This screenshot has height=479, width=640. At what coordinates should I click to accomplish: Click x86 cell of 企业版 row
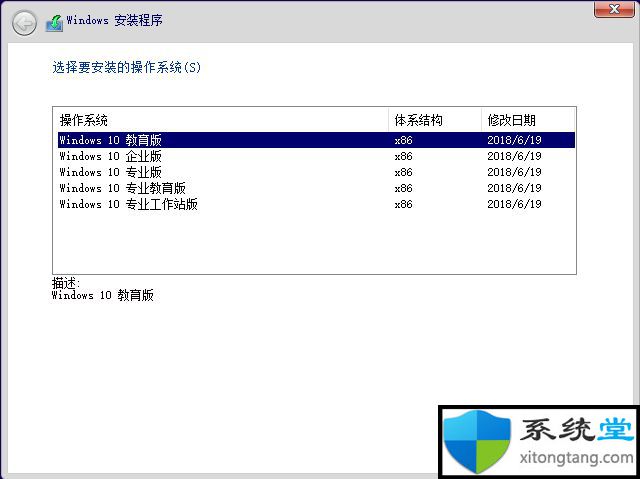(403, 156)
